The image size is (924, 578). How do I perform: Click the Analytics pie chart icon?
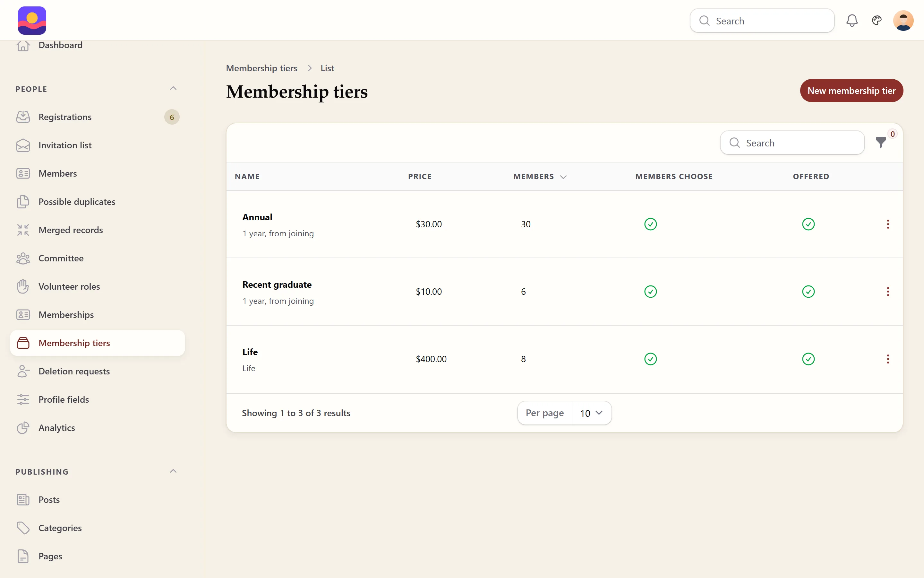point(23,428)
